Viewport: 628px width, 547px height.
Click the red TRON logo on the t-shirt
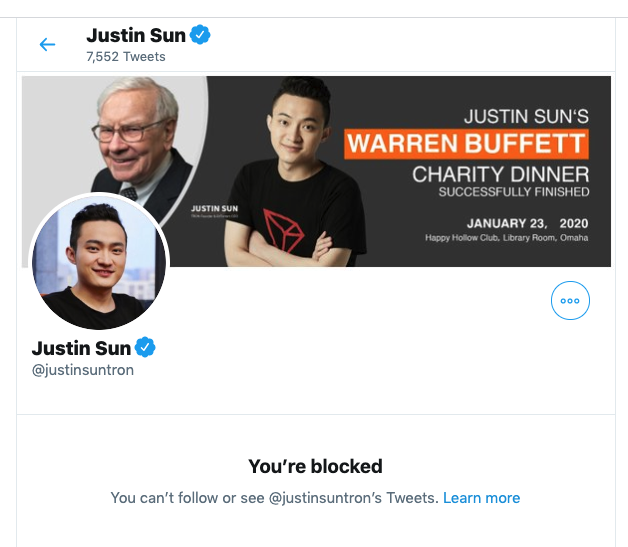283,230
